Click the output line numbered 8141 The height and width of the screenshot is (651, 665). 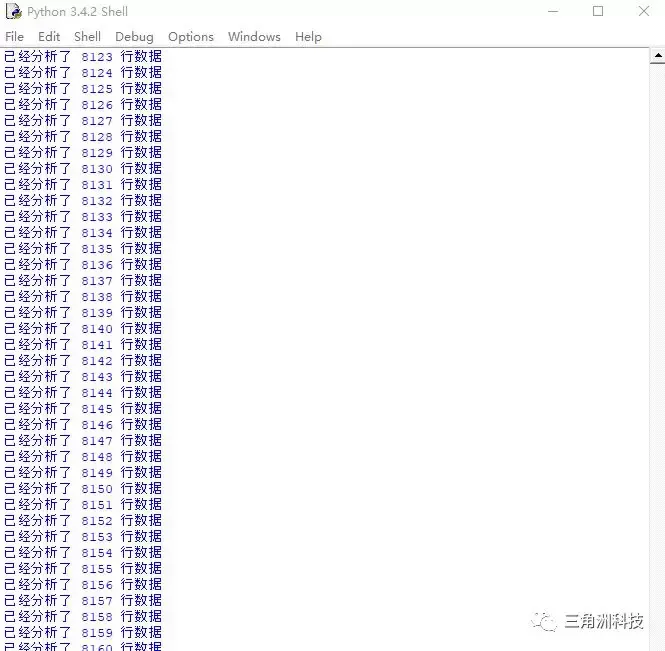[83, 344]
